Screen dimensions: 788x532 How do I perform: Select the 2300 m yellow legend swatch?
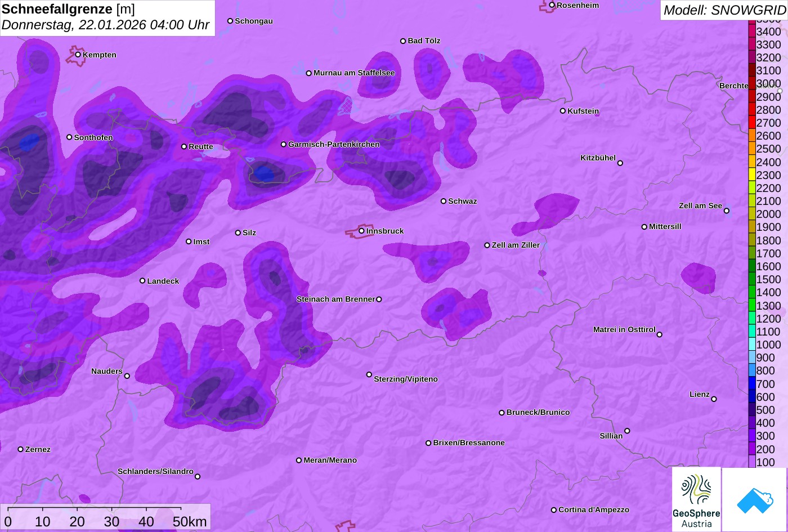[752, 175]
